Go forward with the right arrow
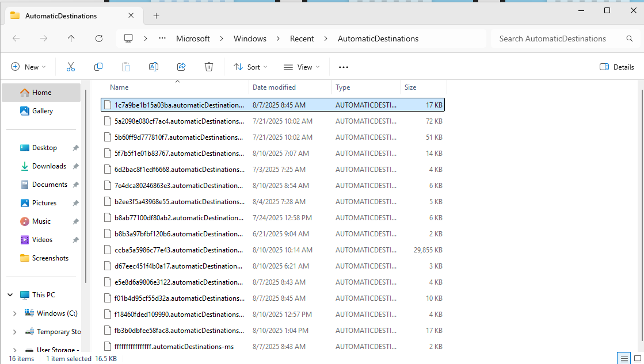 click(x=44, y=39)
